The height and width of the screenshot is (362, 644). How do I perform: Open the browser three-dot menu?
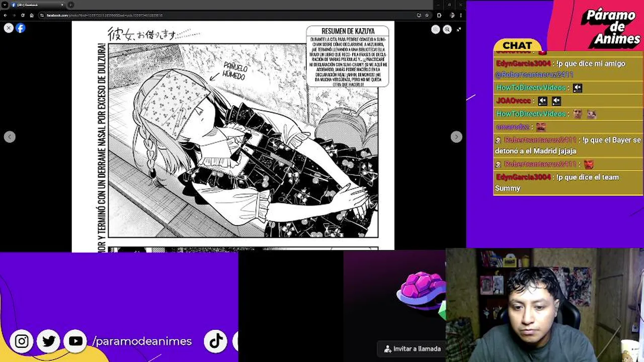pos(461,15)
